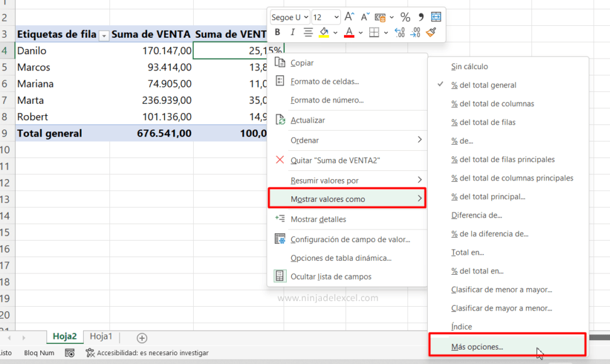Open the font size dropdown

click(336, 17)
